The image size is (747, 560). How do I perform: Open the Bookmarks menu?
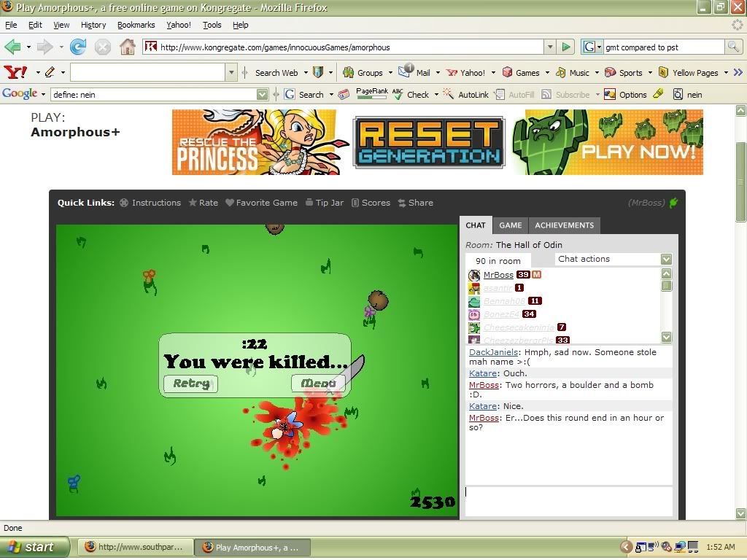136,25
